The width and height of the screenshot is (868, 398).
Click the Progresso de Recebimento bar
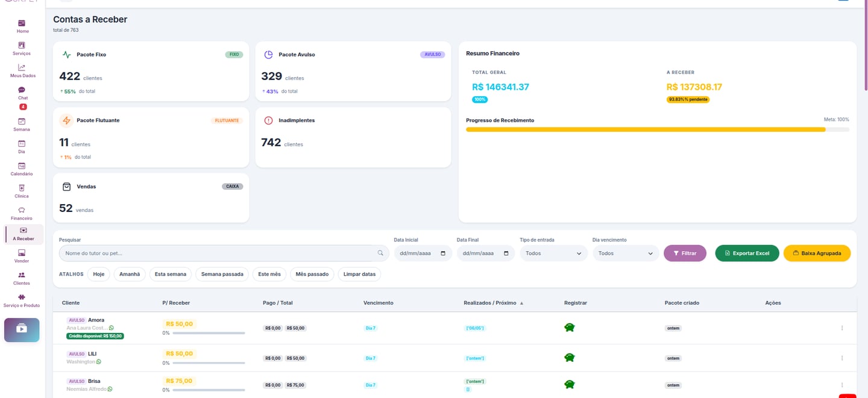(x=658, y=129)
